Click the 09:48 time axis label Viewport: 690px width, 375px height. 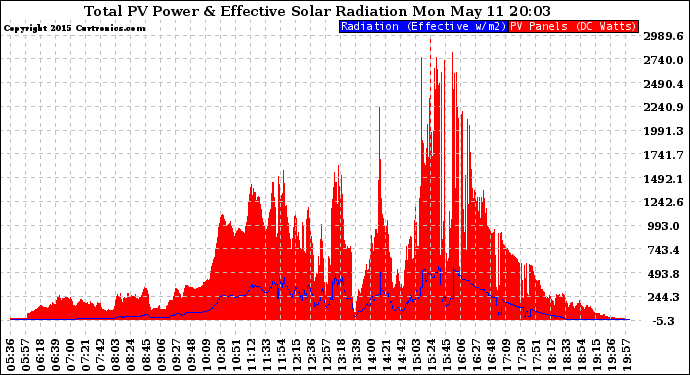coord(191,354)
